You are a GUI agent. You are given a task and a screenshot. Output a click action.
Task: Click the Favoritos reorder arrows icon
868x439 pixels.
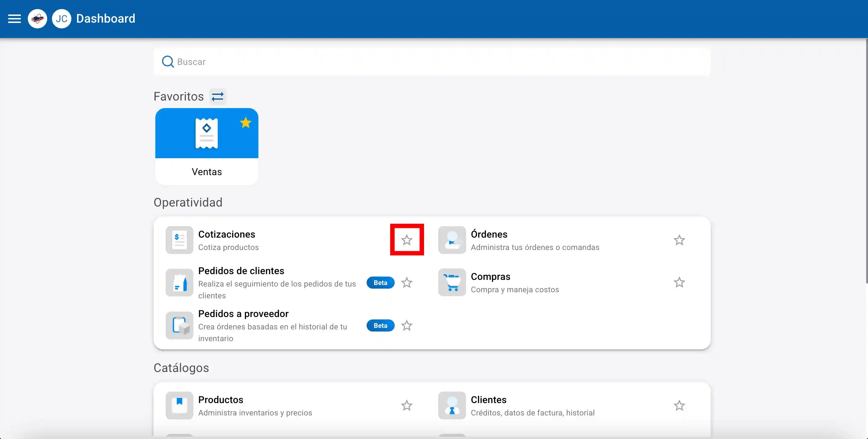[x=218, y=97]
